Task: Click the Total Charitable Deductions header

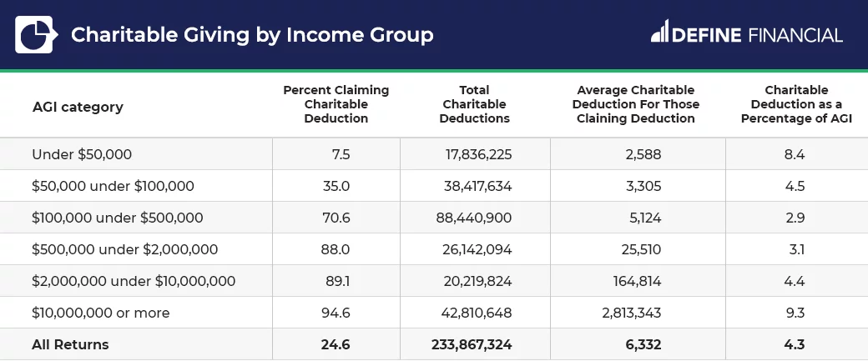Action: click(474, 104)
